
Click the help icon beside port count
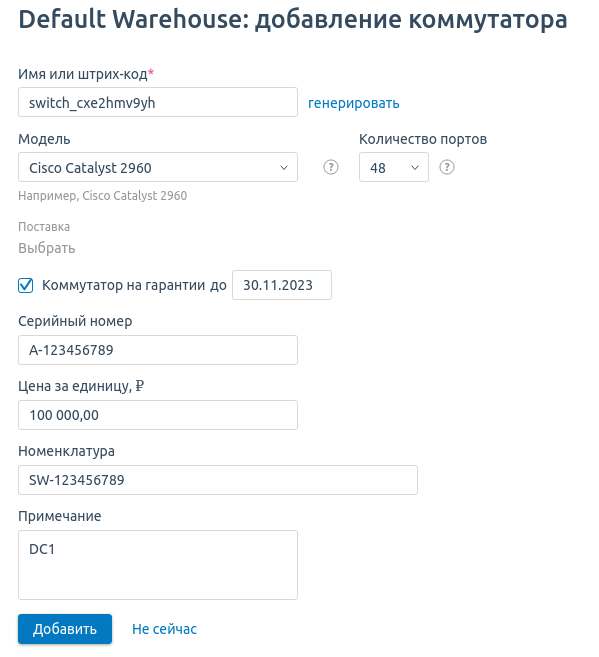[447, 167]
